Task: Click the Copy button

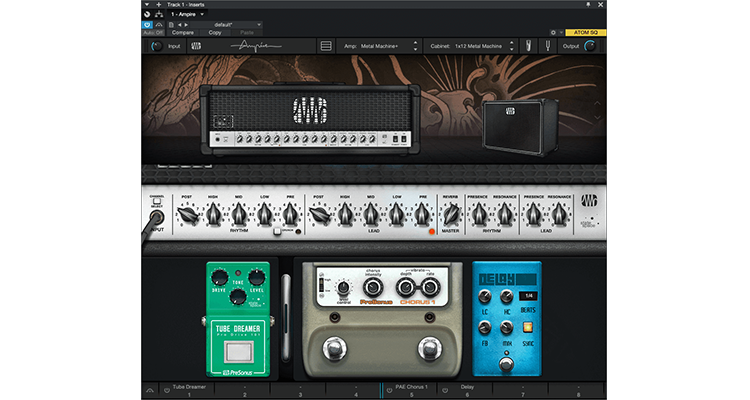Action: (214, 33)
